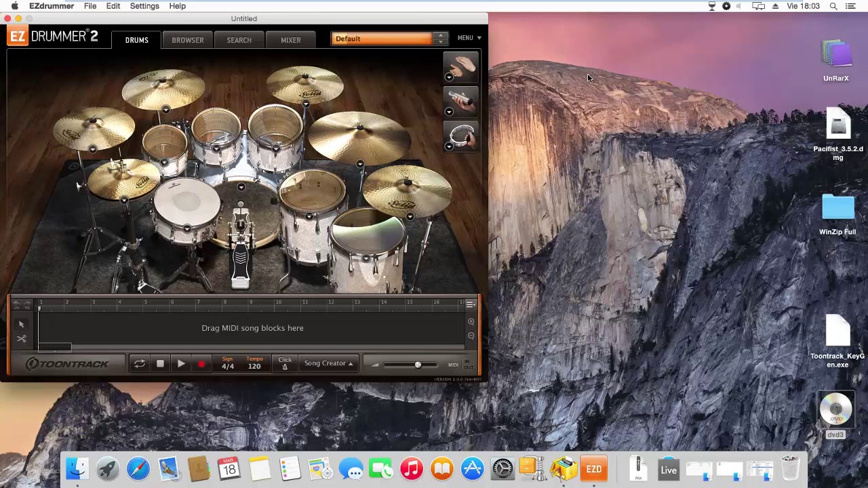
Task: Toggle the loop playback button
Action: point(140,364)
